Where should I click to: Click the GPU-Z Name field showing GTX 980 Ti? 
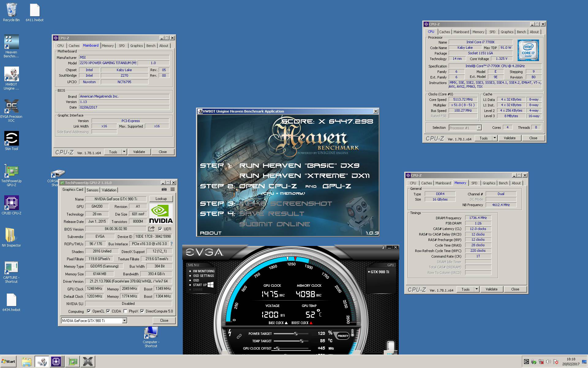click(116, 199)
